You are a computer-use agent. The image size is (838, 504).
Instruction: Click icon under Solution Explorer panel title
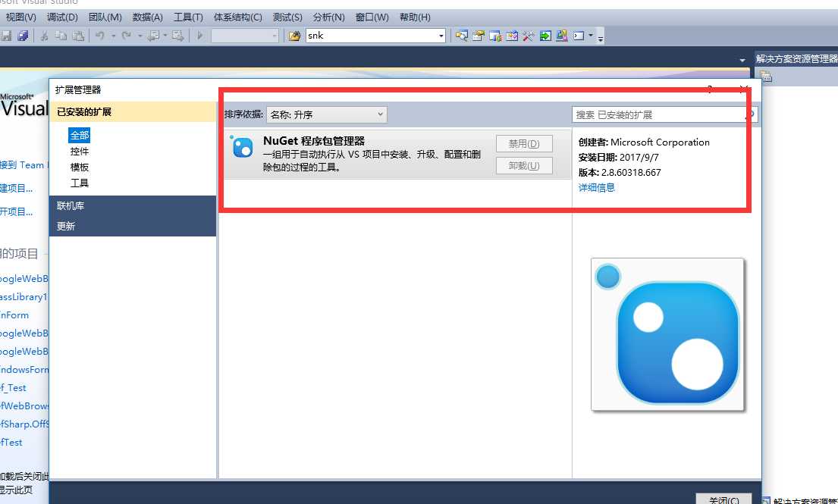[x=766, y=77]
